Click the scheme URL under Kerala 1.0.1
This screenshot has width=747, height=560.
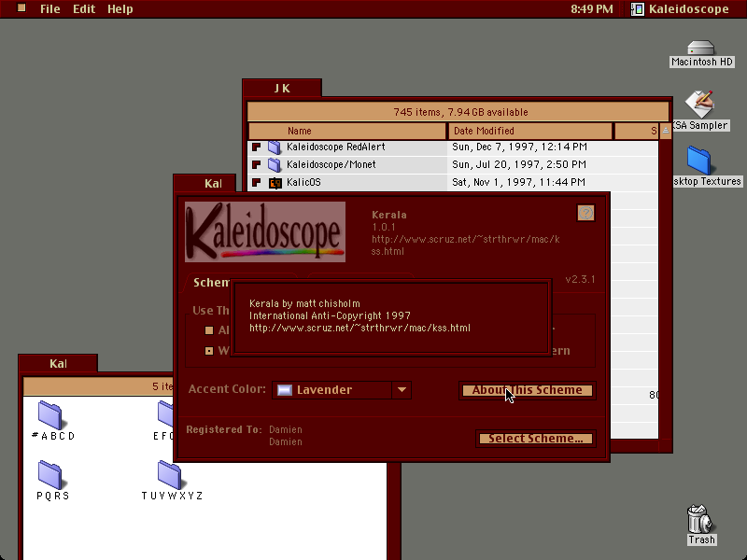pyautogui.click(x=465, y=245)
